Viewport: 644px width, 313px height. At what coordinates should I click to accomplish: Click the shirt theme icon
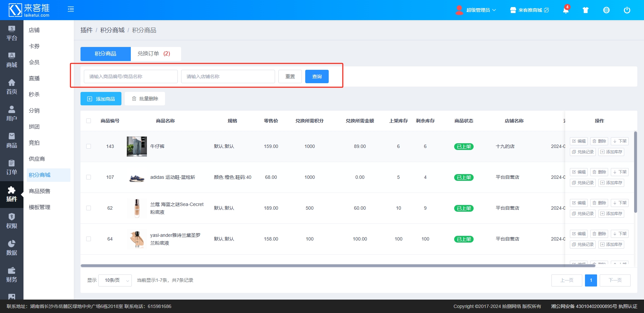[586, 10]
